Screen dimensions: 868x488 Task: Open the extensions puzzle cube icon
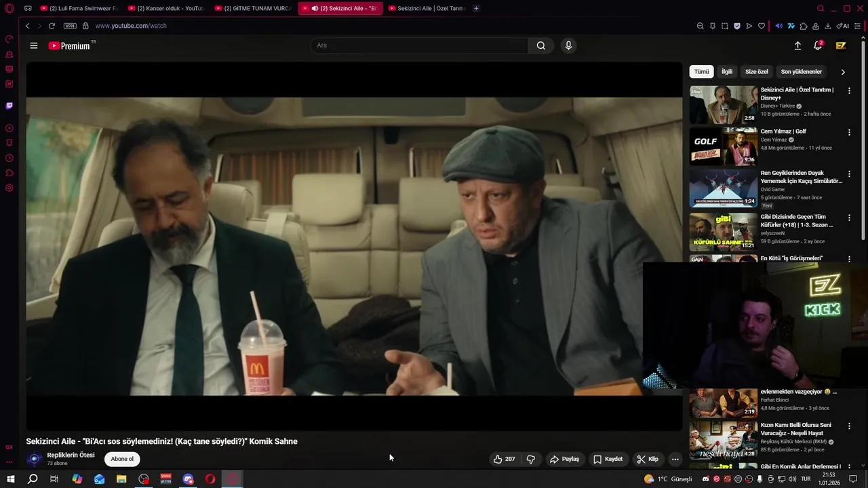804,26
